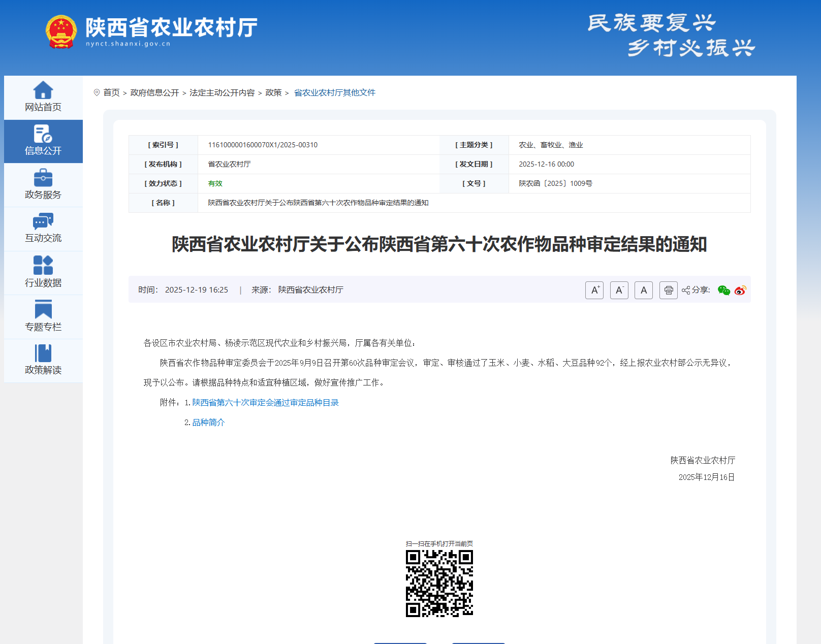Image resolution: width=821 pixels, height=644 pixels.
Task: Click the 网站首页 house icon
Action: tap(43, 90)
